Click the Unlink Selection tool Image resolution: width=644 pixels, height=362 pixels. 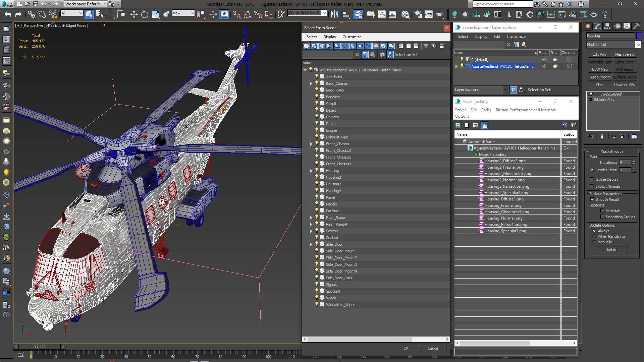point(42,14)
